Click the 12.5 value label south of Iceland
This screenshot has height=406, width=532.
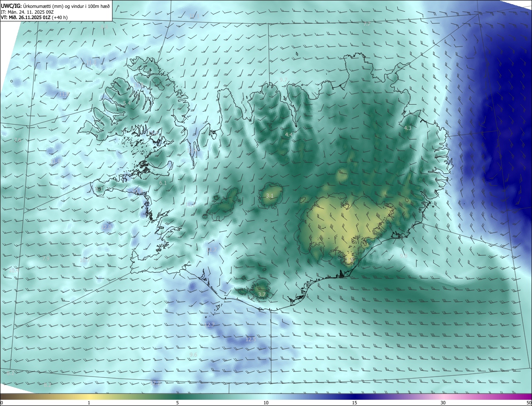(251, 339)
